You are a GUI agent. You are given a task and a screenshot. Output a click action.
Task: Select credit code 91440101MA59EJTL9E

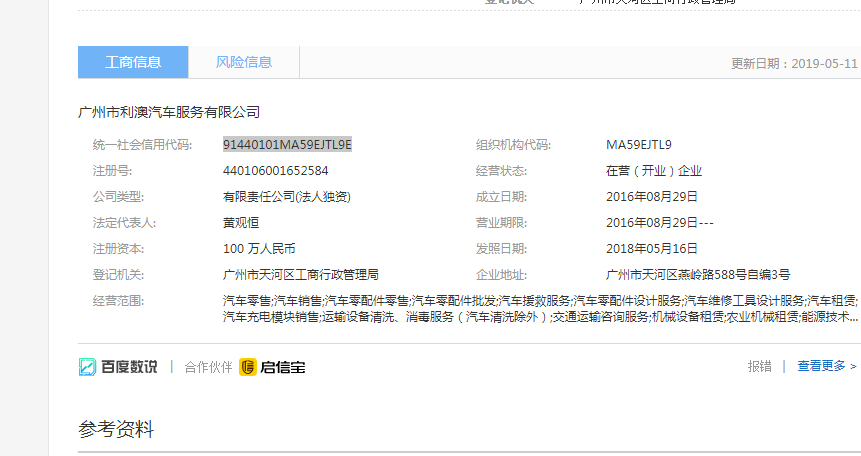tap(287, 144)
